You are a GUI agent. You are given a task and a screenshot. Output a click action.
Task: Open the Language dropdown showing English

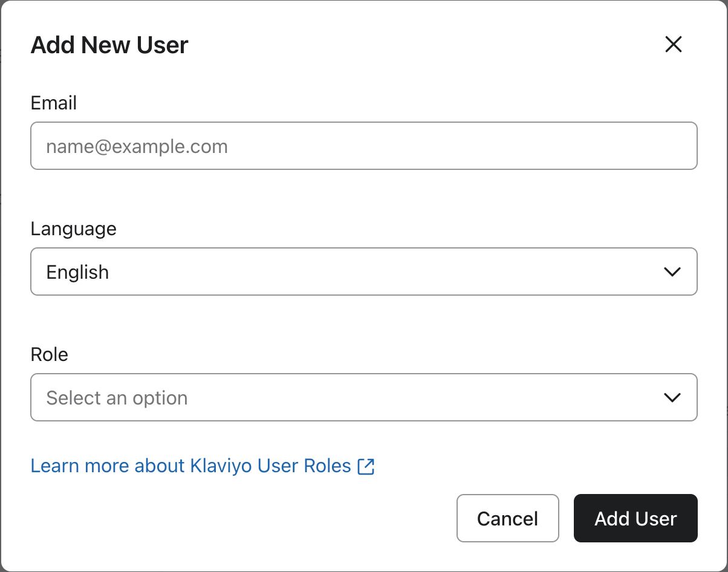coord(363,272)
